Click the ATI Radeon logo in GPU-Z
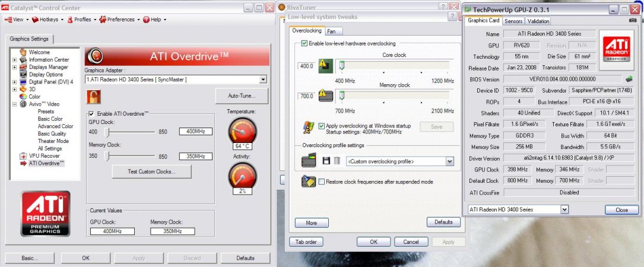This screenshot has height=267, width=644. (616, 49)
